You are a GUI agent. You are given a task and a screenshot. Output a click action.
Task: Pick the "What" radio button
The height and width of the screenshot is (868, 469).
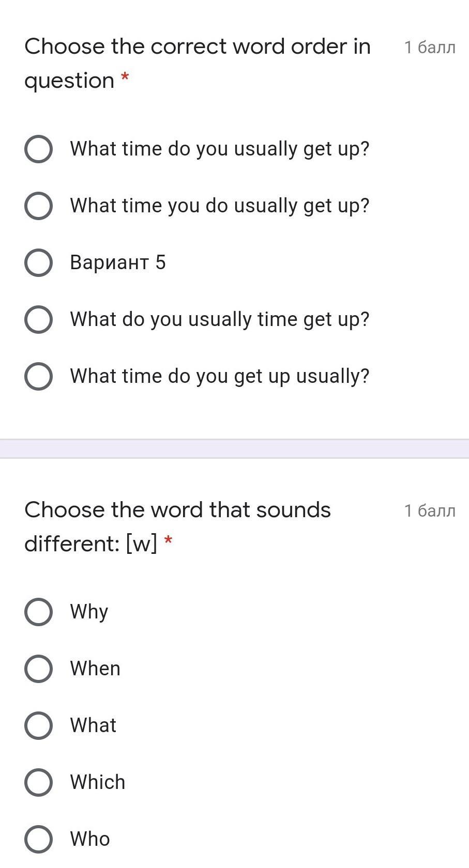(38, 725)
